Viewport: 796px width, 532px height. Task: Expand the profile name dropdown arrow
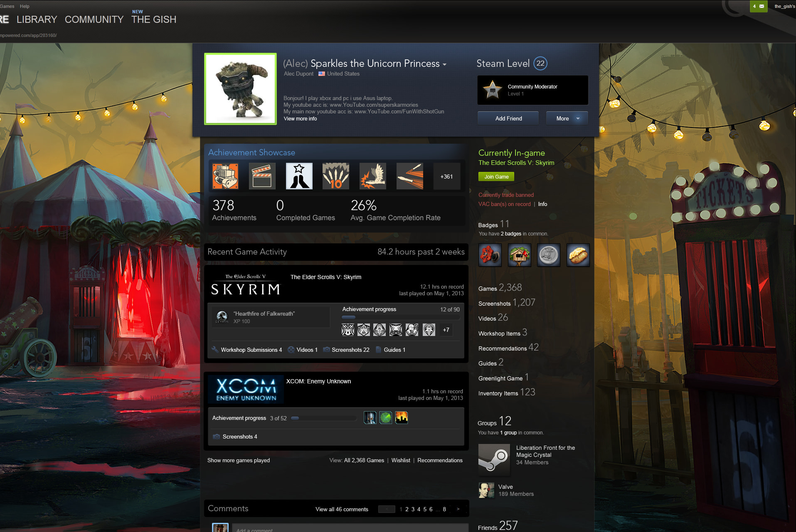pyautogui.click(x=445, y=64)
